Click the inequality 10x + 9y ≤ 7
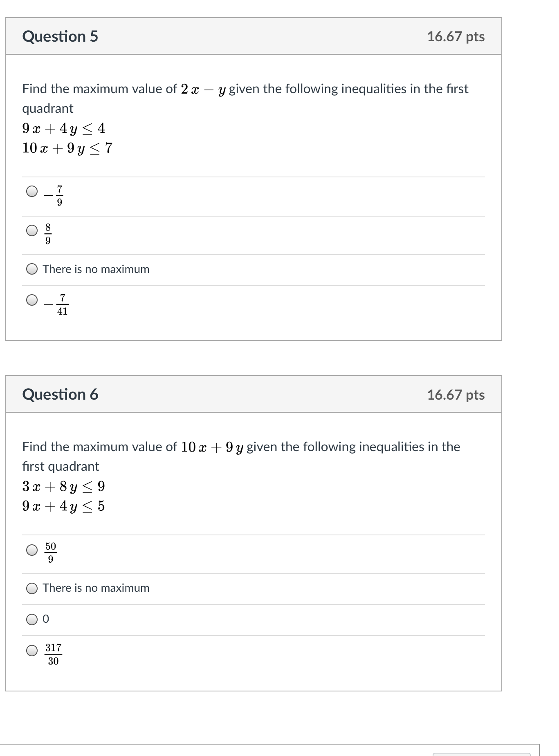Viewport: 559px width, 756px height. pyautogui.click(x=67, y=148)
